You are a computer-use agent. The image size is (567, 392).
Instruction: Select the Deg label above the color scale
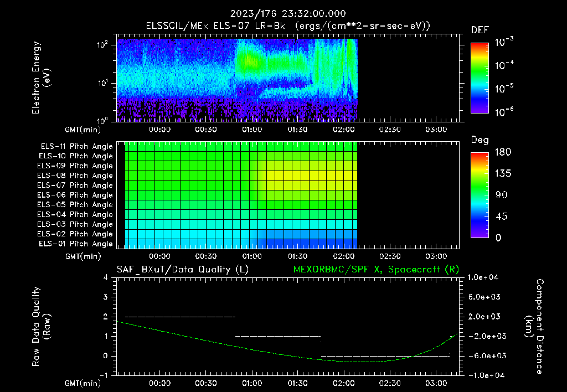[x=480, y=140]
